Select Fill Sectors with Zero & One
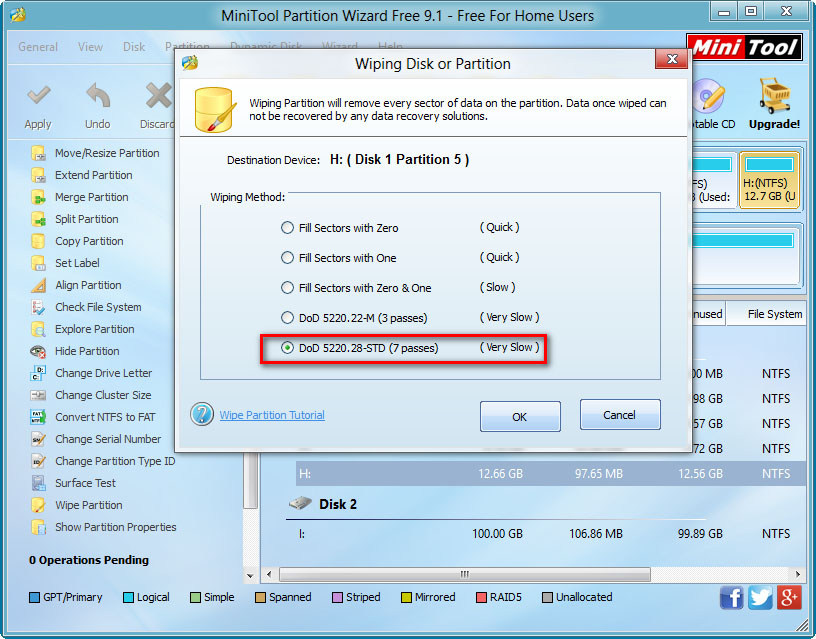 [x=288, y=288]
